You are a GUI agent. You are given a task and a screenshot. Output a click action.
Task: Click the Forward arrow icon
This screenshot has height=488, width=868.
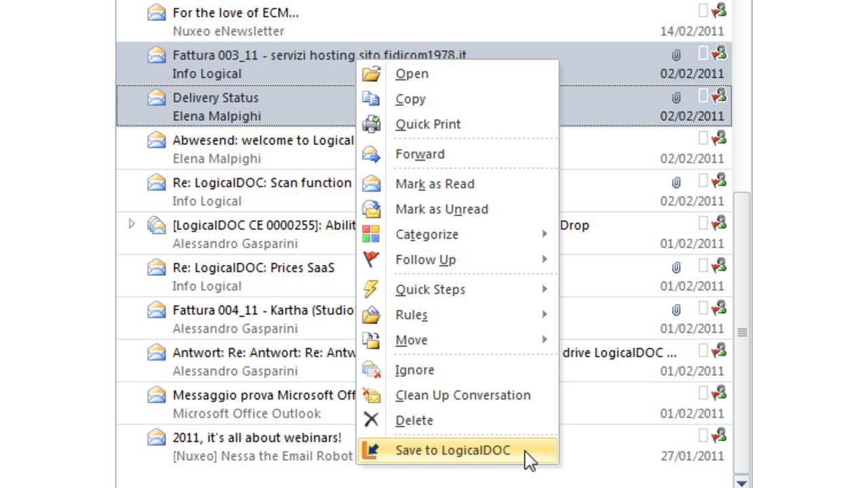[371, 154]
